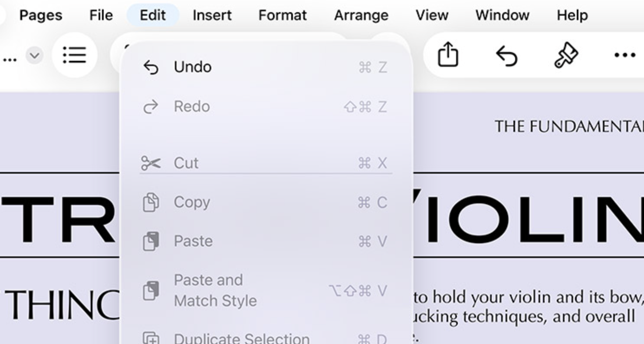Viewport: 644px width, 344px height.
Task: Click the three-dots More icon at right
Action: click(x=625, y=55)
